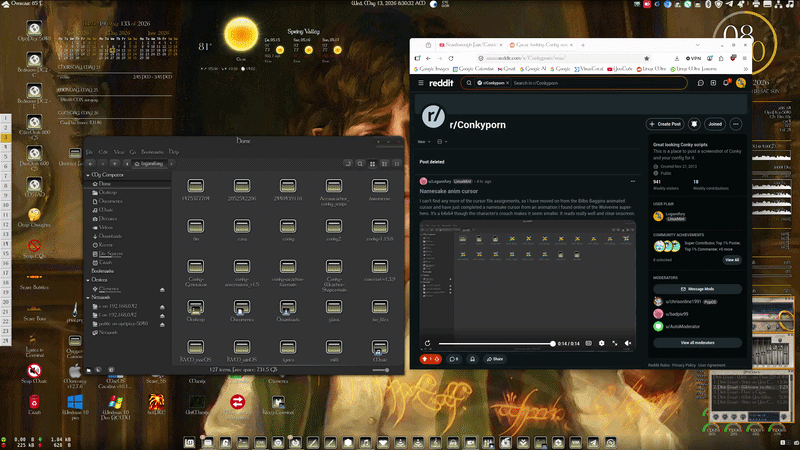800x450 pixels.
Task: Click the search icon in file manager toolbar
Action: coord(360,164)
